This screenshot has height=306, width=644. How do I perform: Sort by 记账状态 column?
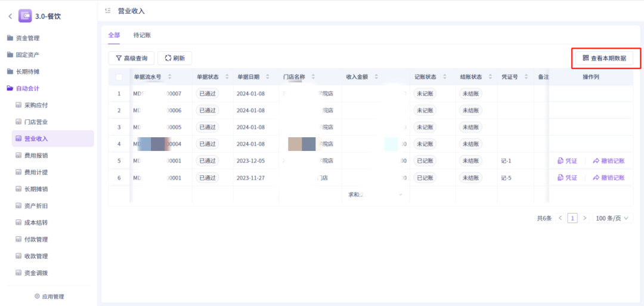[x=444, y=77]
